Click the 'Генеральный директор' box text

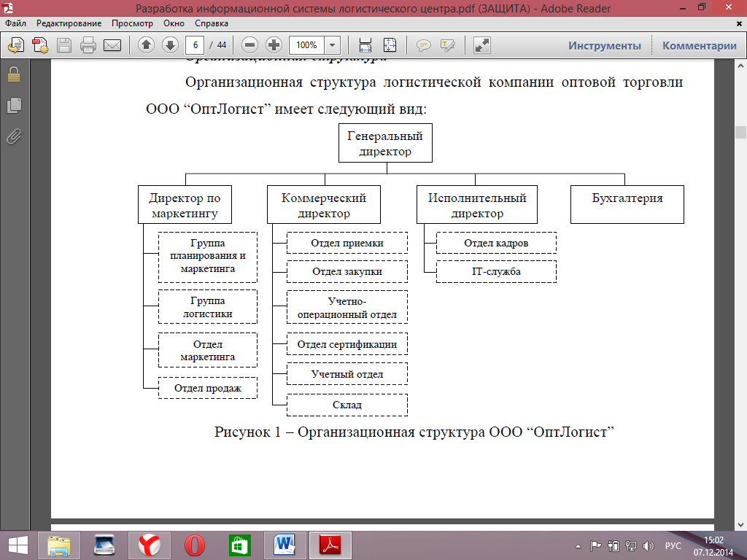click(x=385, y=144)
